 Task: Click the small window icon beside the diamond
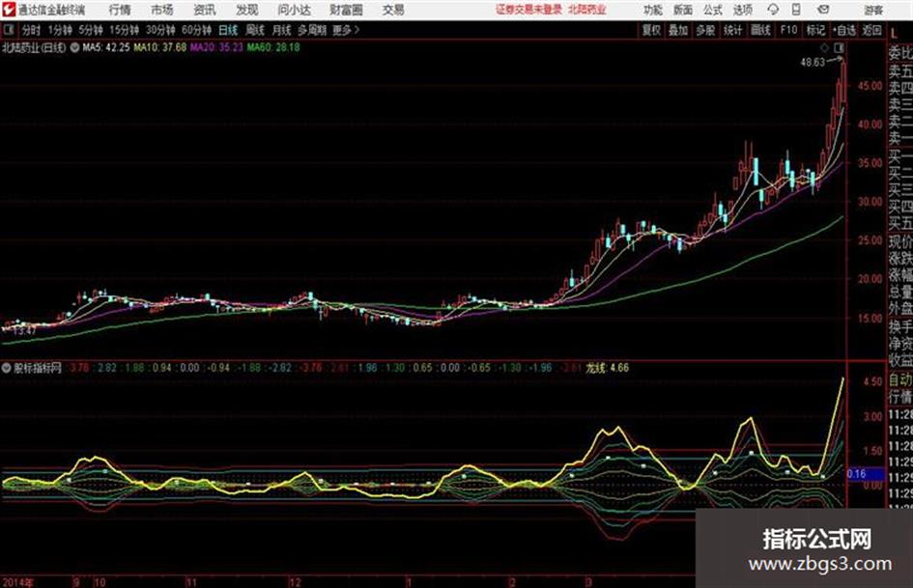(x=839, y=47)
